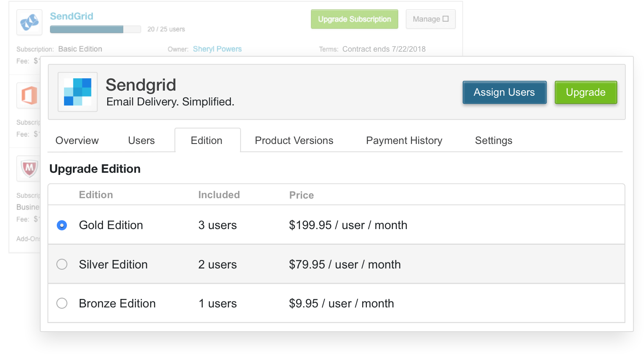Viewport: 644px width, 354px height.
Task: Go to the Settings tab
Action: pos(494,141)
